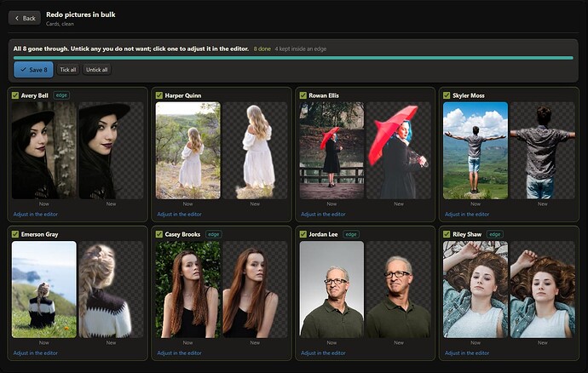Open Rowan Ellis's Adjust in the editor link

pos(323,215)
